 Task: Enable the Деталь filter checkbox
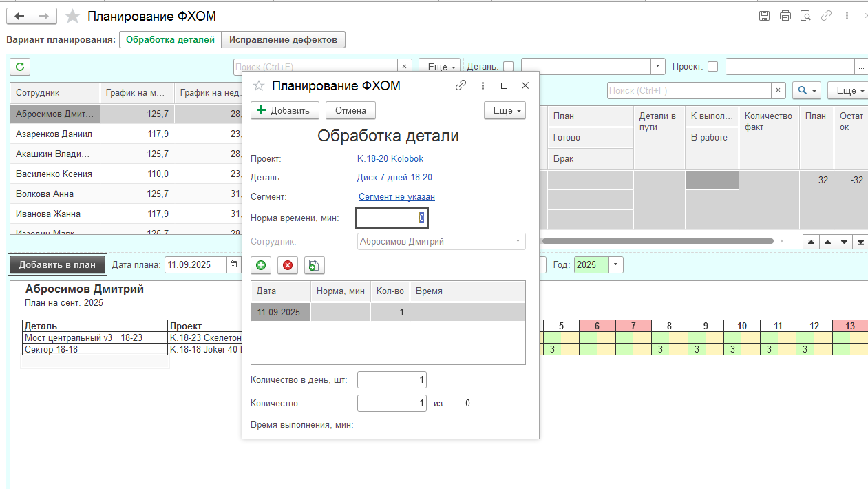tap(509, 67)
